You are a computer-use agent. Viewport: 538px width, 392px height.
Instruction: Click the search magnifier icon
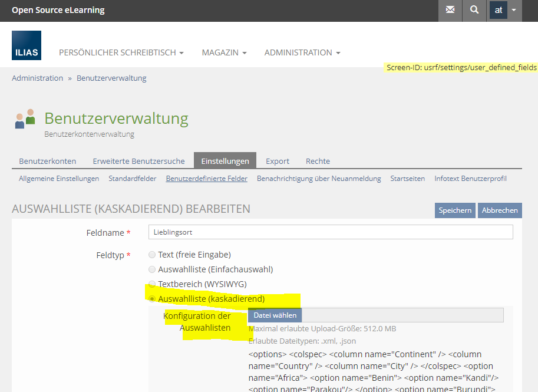(474, 11)
